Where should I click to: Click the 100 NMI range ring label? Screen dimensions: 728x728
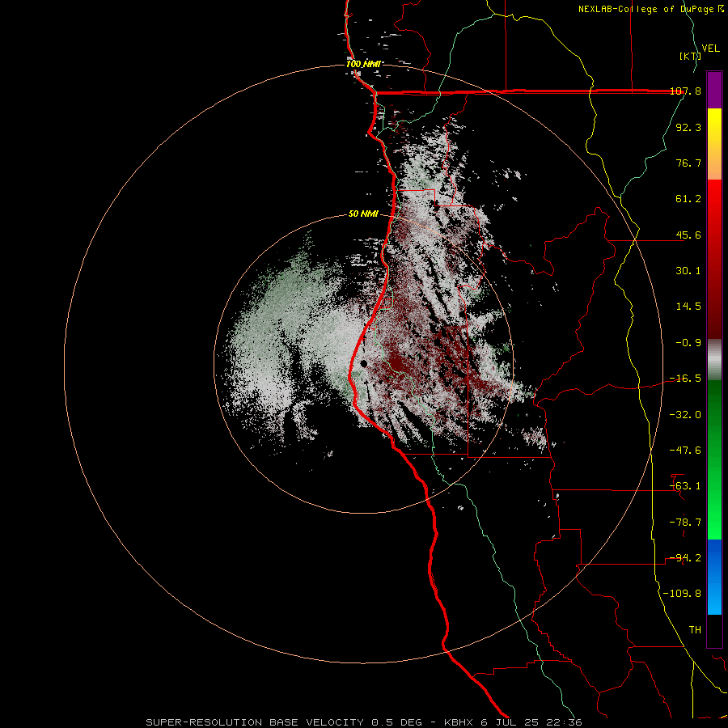pos(363,64)
